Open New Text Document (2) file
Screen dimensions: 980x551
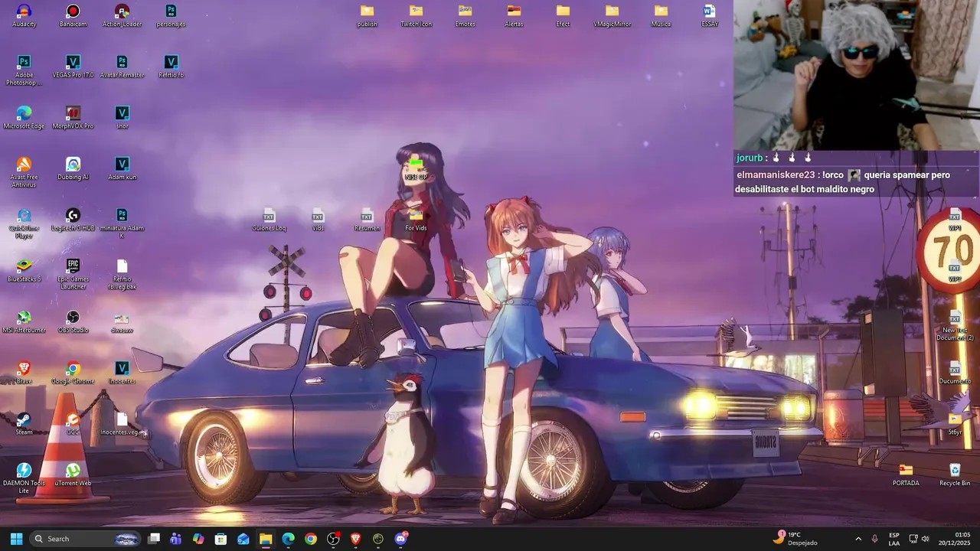[x=955, y=325]
